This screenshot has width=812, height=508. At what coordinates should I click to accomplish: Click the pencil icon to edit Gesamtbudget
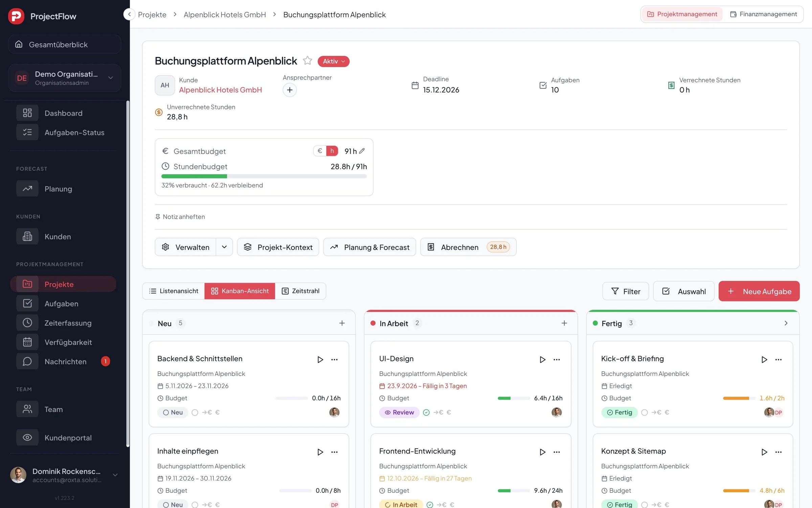[362, 151]
